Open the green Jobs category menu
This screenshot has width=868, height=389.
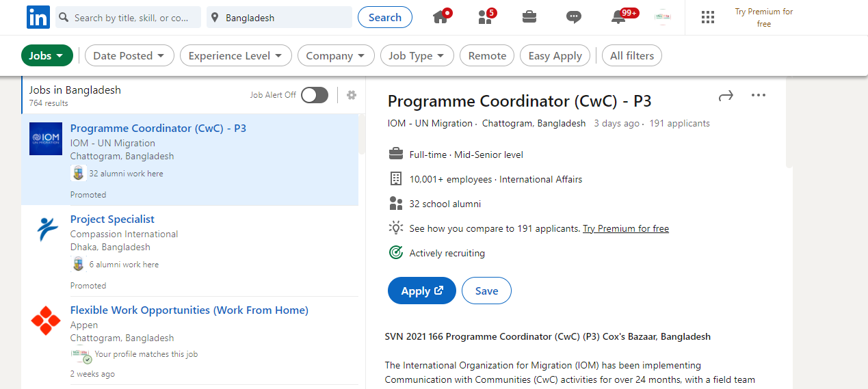coord(47,56)
